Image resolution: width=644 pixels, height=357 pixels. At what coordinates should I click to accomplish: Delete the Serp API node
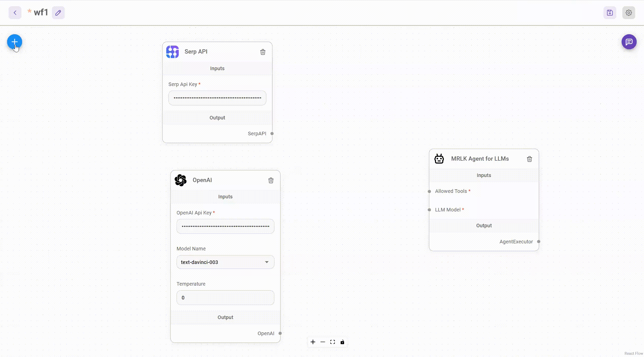[x=263, y=52]
